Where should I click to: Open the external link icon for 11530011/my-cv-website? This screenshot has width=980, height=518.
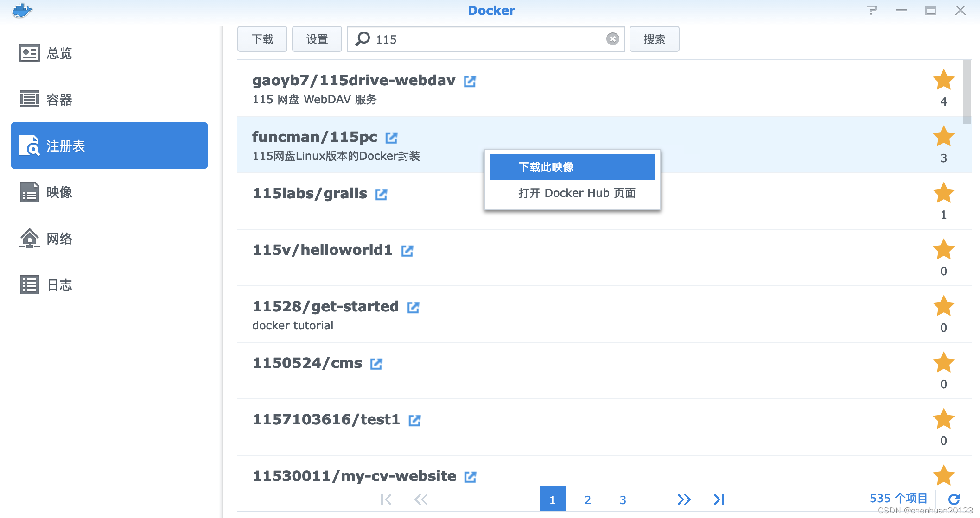[470, 477]
